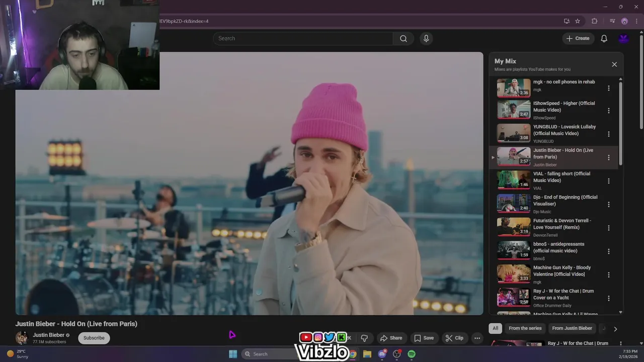Open options for Justin Bieber Hold On item

pos(608,157)
